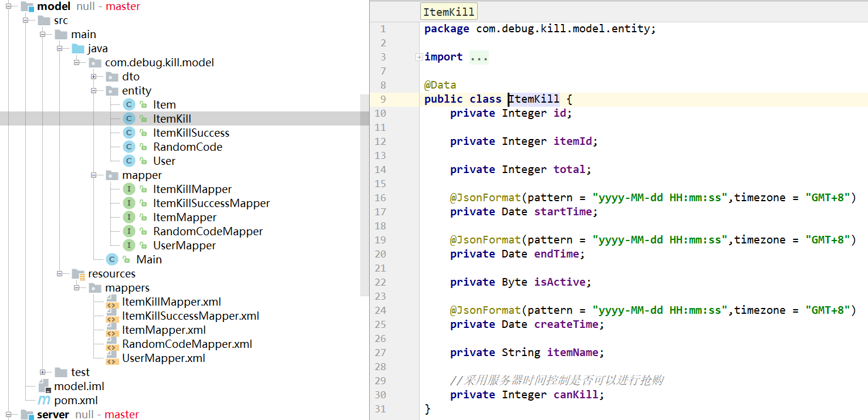868x420 pixels.
Task: Select RandomCode in entity package
Action: pyautogui.click(x=188, y=147)
